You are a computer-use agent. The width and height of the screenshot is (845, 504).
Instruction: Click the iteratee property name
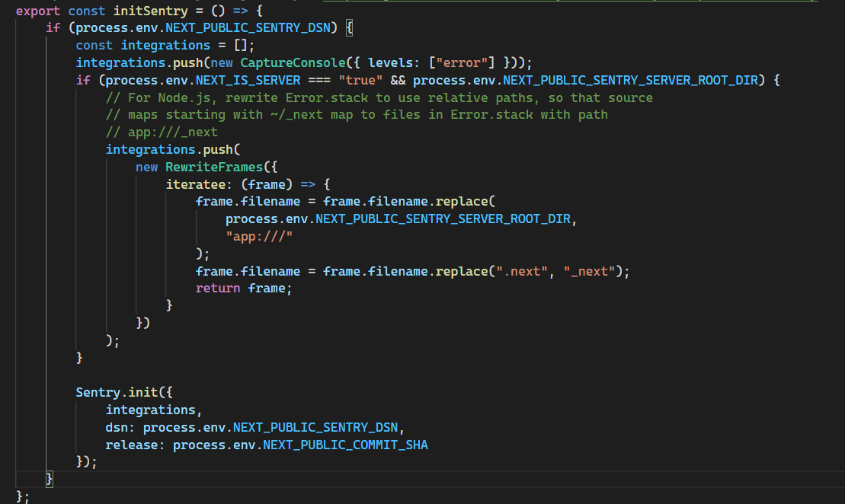point(197,183)
